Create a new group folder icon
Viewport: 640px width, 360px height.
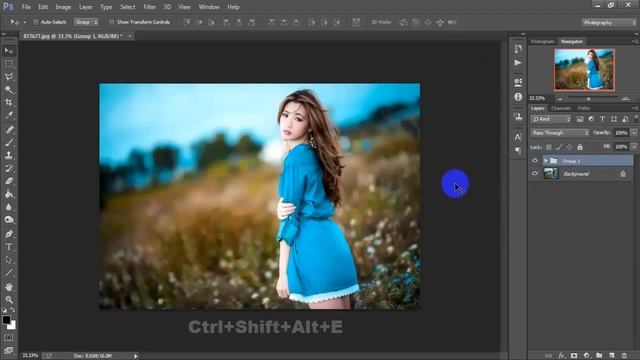(x=599, y=356)
